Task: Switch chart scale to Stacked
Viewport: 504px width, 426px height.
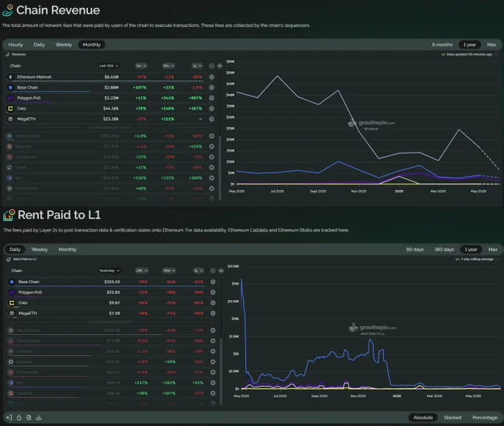Action: point(452,417)
